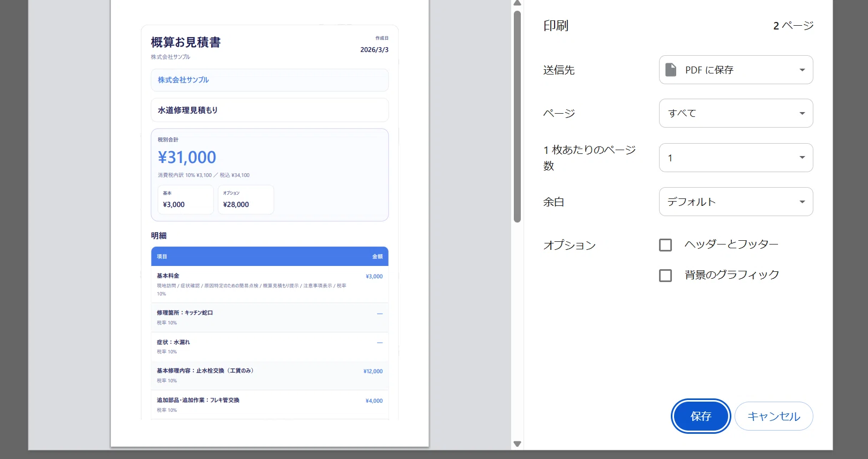This screenshot has width=868, height=459.
Task: Click the scroll down arrow on preview scrollbar
Action: [517, 443]
